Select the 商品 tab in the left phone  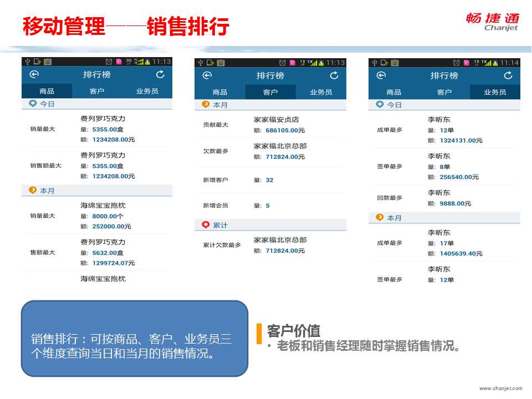point(47,91)
